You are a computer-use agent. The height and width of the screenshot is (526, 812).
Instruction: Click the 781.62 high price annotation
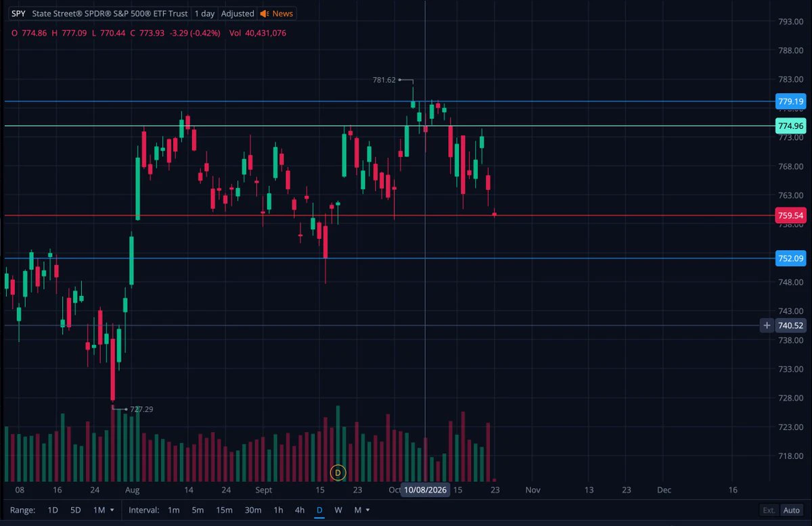pyautogui.click(x=384, y=80)
